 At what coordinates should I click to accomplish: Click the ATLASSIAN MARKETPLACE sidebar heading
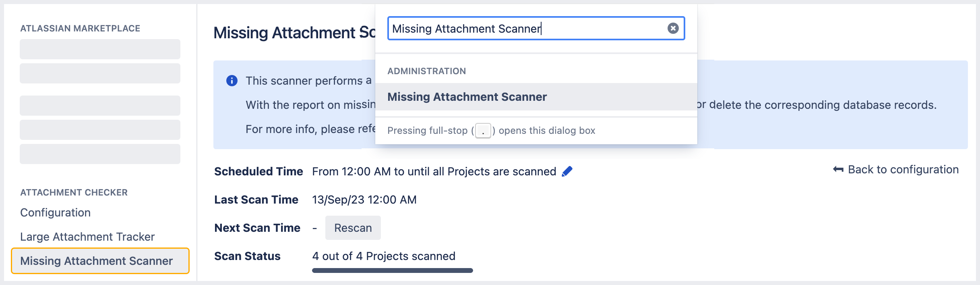pyautogui.click(x=80, y=28)
